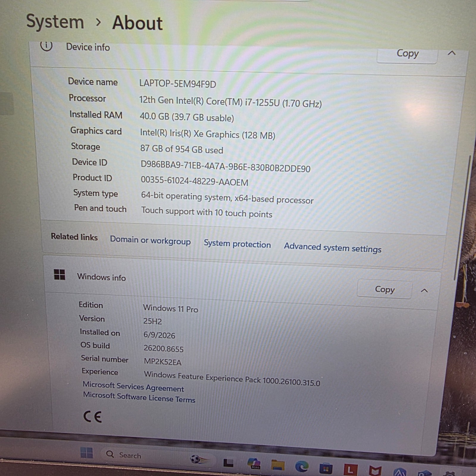Select the Intel Iris Xe Graphics value
Viewport: 476px width, 476px height.
tap(208, 134)
